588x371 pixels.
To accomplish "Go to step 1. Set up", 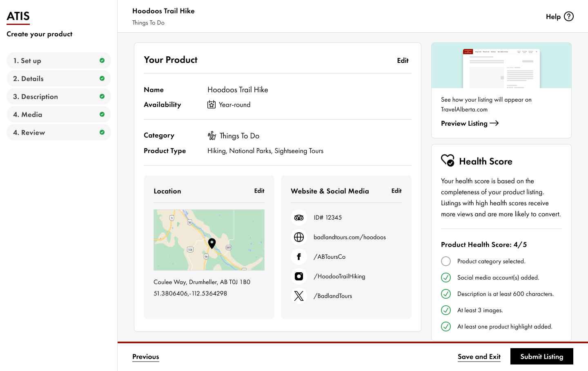I will [x=59, y=60].
